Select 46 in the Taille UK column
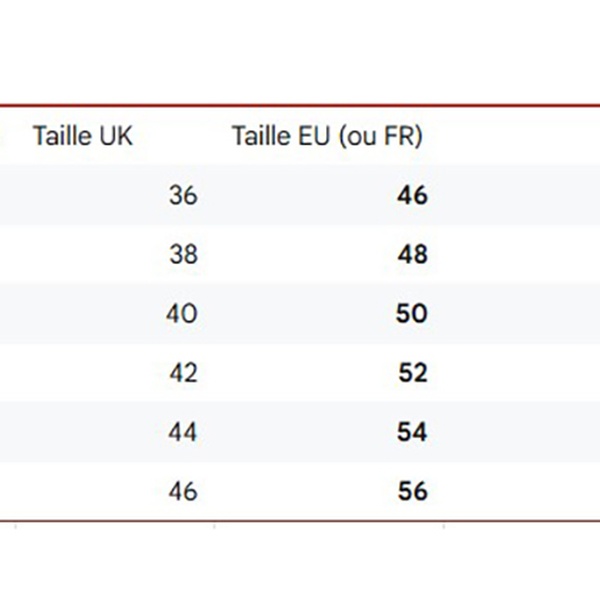600x600 pixels. pyautogui.click(x=183, y=491)
